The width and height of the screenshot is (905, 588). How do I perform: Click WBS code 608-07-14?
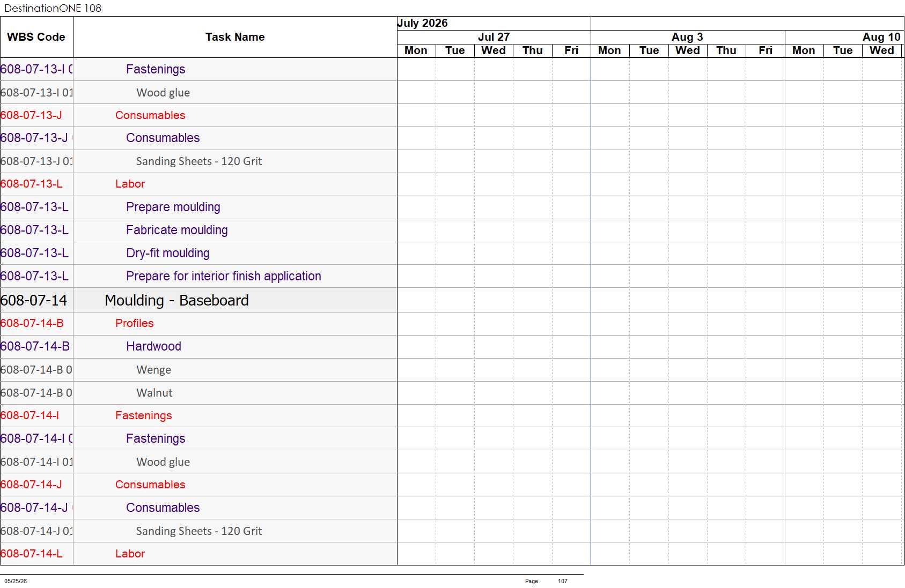[34, 300]
